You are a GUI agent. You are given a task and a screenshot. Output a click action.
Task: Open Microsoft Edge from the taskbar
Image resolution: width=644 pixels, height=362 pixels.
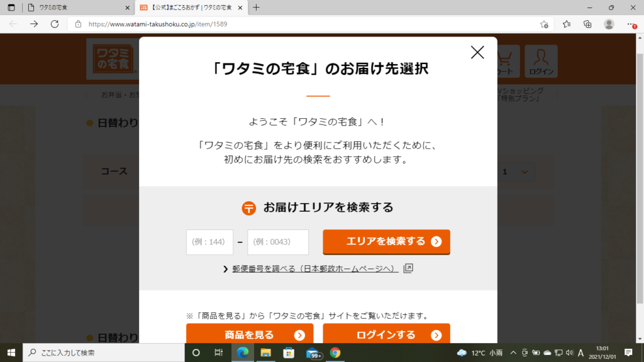click(x=243, y=353)
